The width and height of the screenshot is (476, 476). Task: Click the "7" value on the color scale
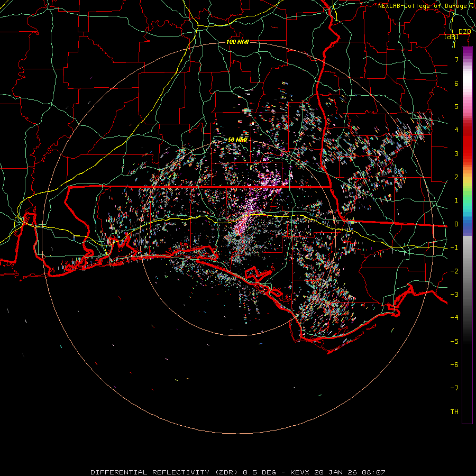point(456,59)
